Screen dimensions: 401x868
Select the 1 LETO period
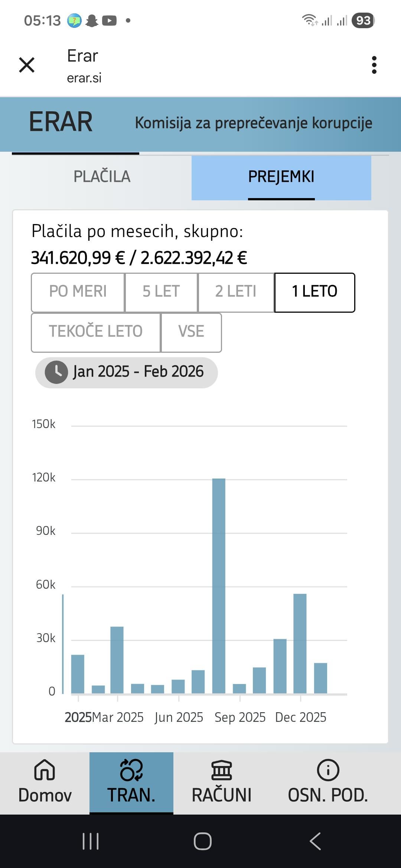[x=314, y=292]
